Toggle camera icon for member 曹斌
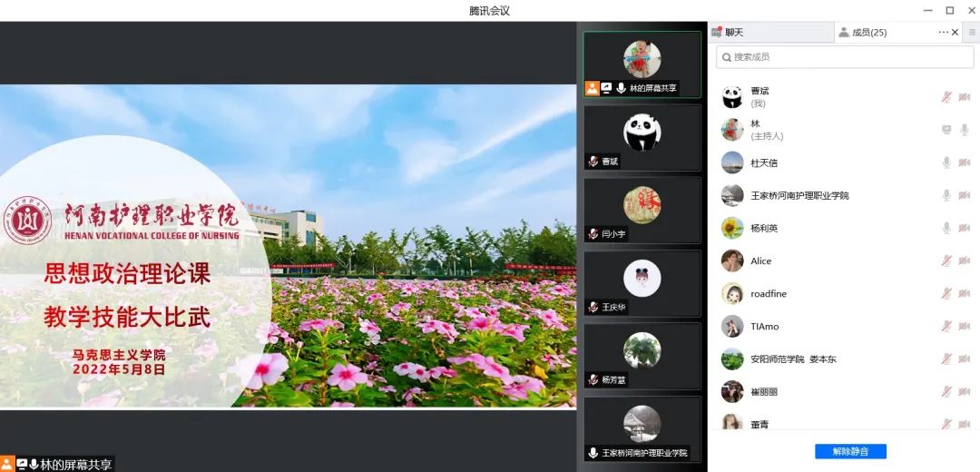Viewport: 980px width, 472px height. (964, 97)
